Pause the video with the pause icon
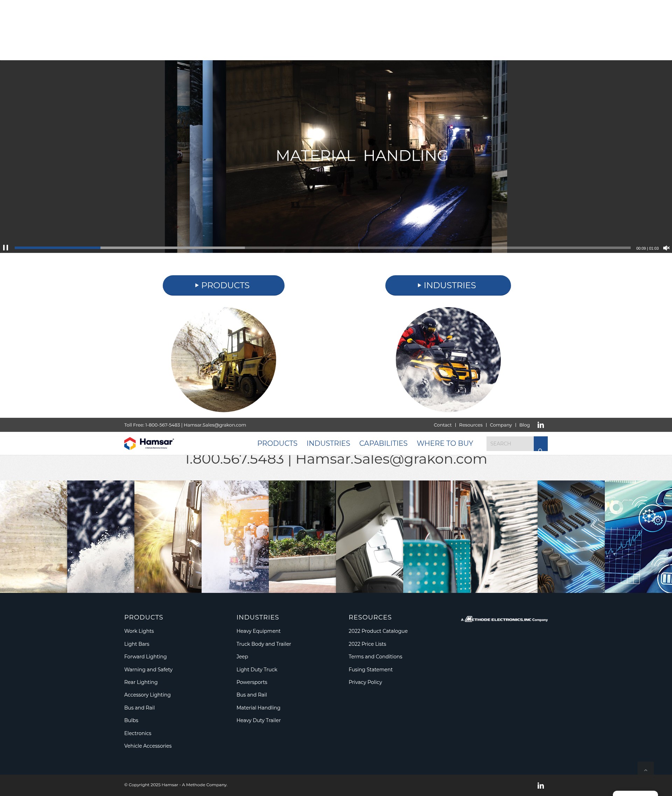The image size is (672, 796). (x=6, y=248)
